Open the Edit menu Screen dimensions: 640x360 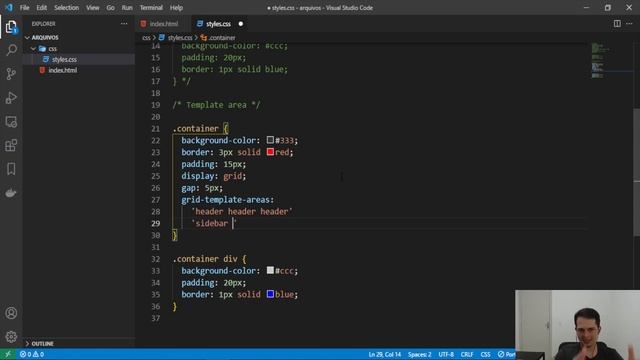pyautogui.click(x=42, y=7)
